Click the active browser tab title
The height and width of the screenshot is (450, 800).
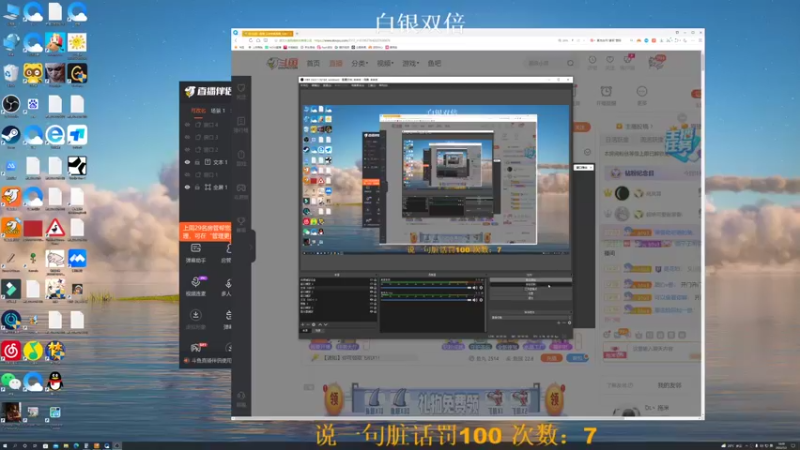[267, 33]
